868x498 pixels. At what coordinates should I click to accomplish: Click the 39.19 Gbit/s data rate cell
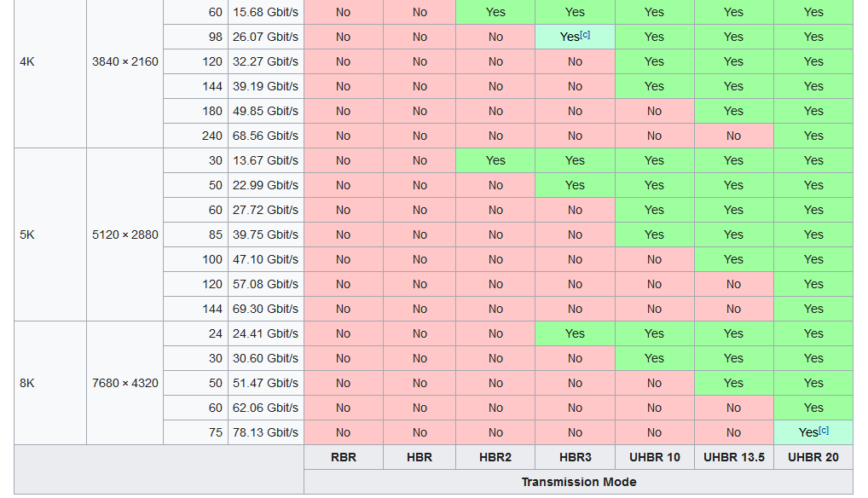tap(266, 86)
